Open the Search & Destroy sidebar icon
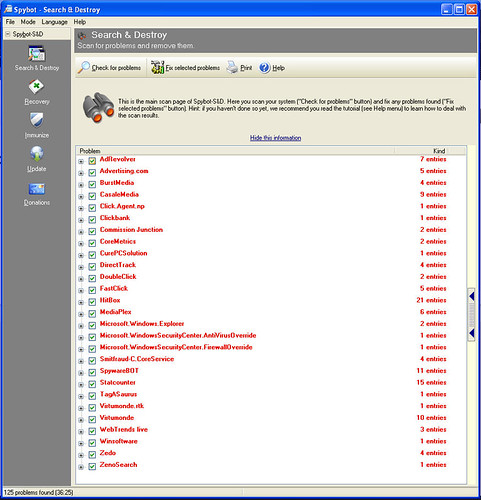Viewport: 481px width, 500px height. pos(37,54)
